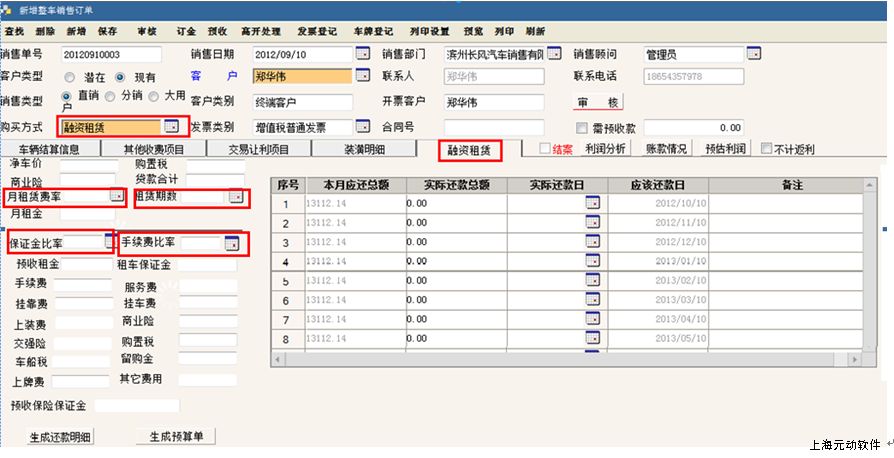This screenshot has width=894, height=458.
Task: Expand the 销售部门 dropdown
Action: (x=551, y=53)
